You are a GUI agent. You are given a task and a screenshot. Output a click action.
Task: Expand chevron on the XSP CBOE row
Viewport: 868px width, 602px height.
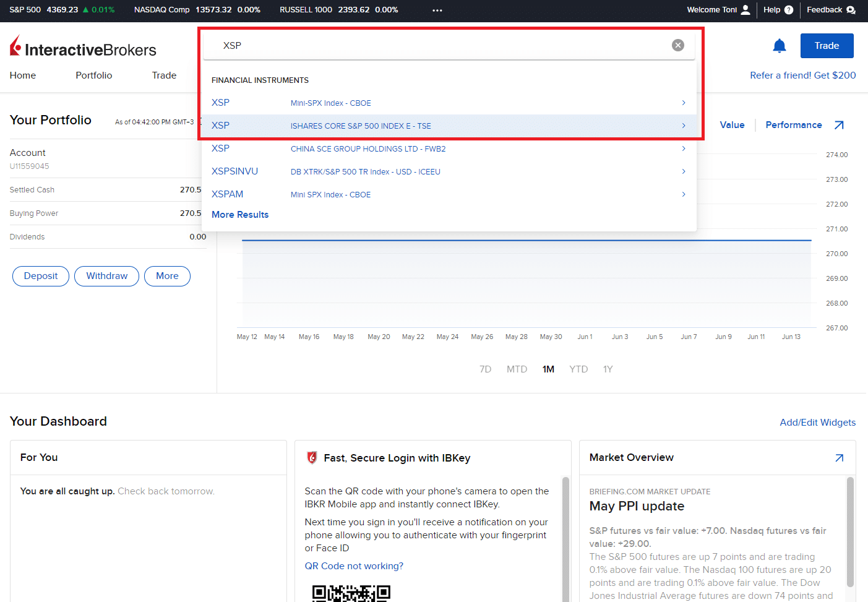684,103
